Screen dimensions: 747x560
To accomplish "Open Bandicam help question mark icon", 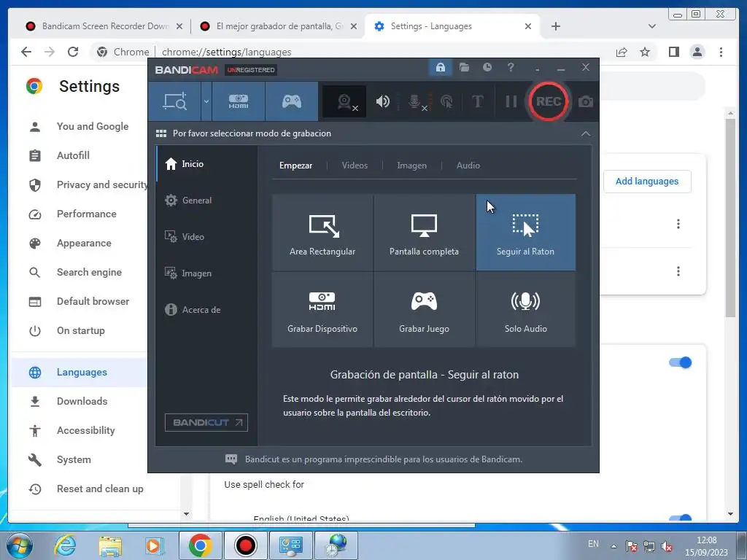I will coord(510,67).
